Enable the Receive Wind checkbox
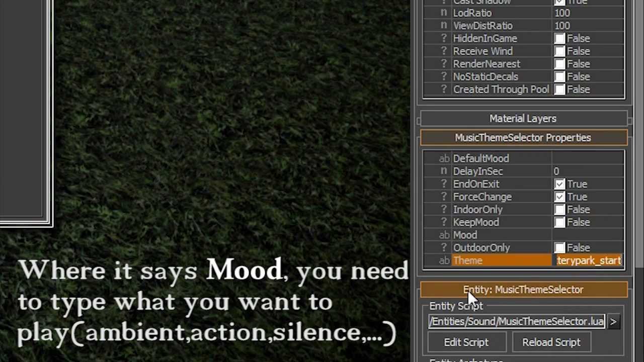Image resolution: width=644 pixels, height=362 pixels. [x=560, y=51]
